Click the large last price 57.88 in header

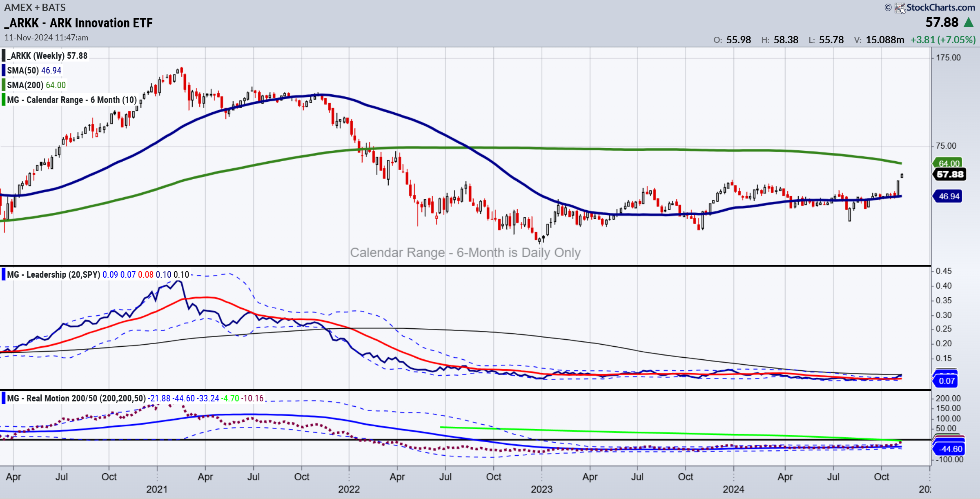942,22
